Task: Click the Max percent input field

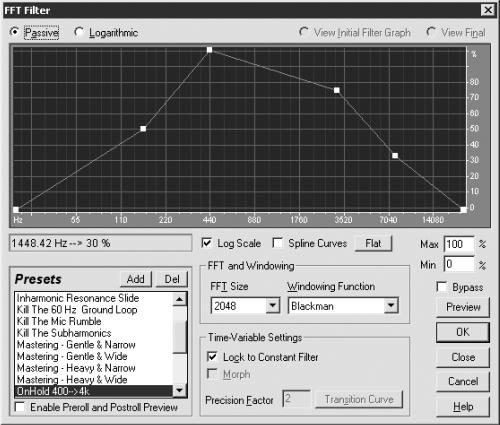Action: pyautogui.click(x=459, y=244)
